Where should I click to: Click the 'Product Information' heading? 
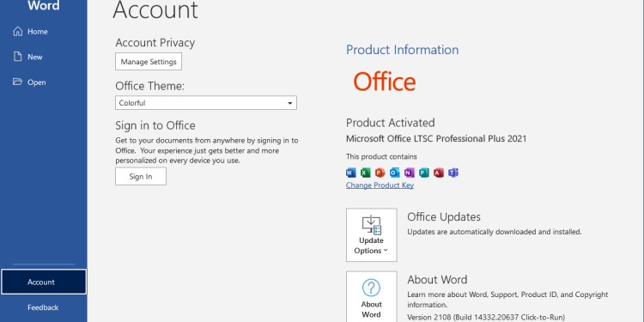[x=402, y=50]
